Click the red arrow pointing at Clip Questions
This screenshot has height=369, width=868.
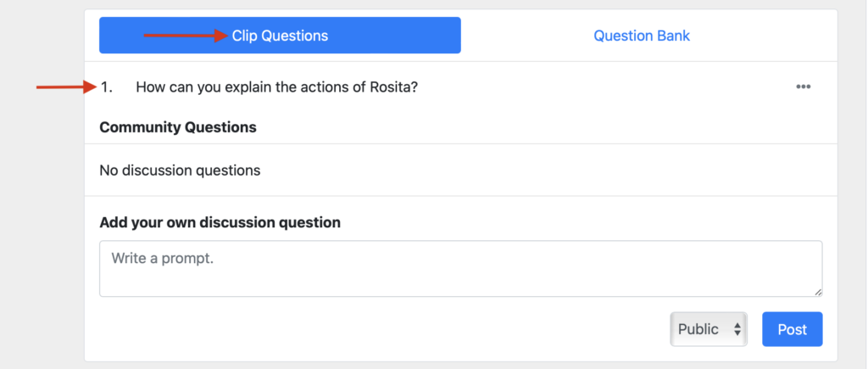[186, 36]
